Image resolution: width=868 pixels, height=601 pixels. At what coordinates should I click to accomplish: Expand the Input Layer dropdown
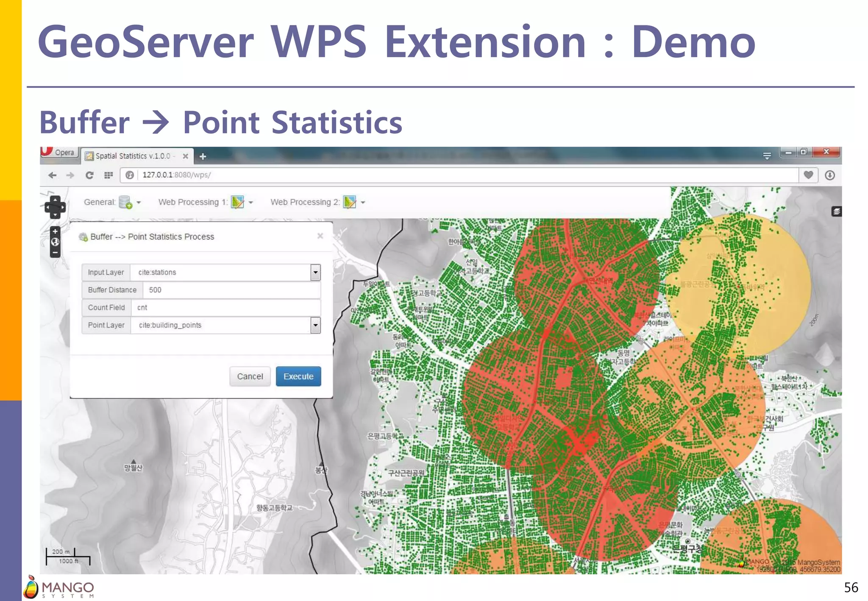pos(315,273)
